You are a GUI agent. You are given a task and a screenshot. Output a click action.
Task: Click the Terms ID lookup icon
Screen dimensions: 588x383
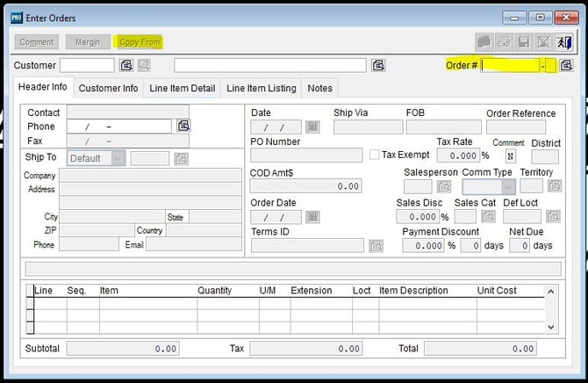(x=376, y=245)
